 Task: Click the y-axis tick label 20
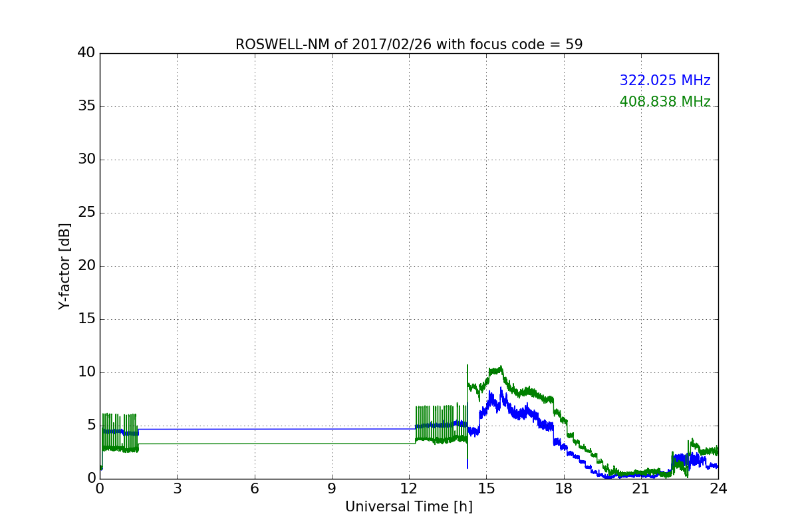(x=86, y=266)
